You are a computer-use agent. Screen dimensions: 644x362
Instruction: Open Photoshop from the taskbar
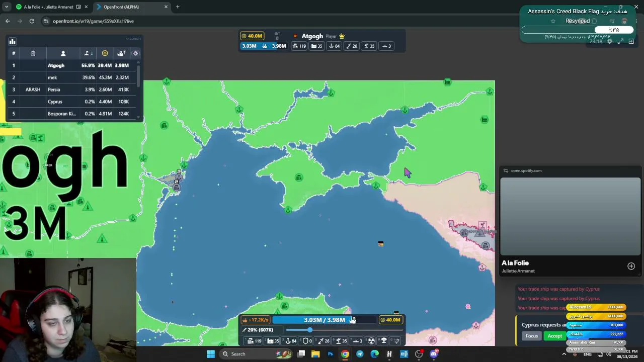click(330, 354)
